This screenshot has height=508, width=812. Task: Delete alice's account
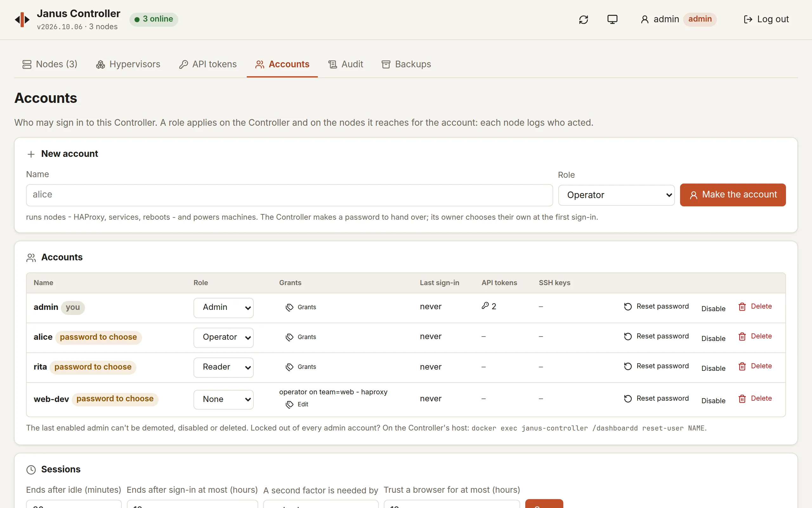click(755, 336)
